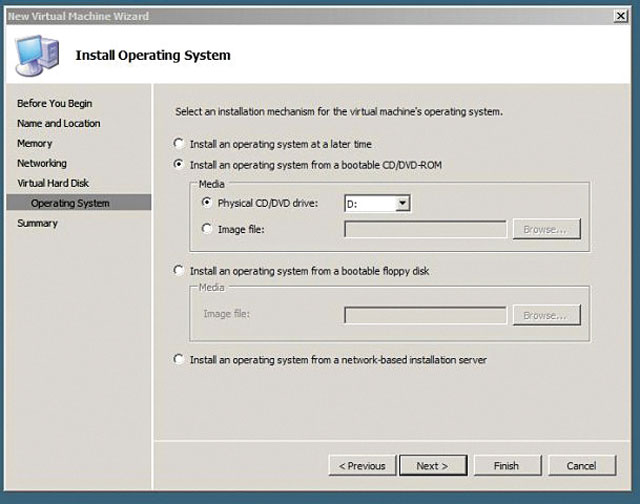
Task: Go to Before You Begin step
Action: (55, 104)
